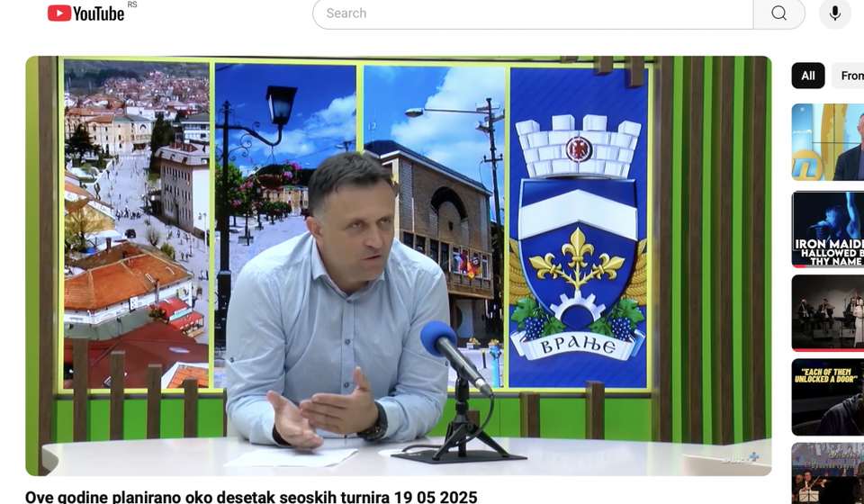
Task: Focus the Search input field
Action: (x=533, y=13)
